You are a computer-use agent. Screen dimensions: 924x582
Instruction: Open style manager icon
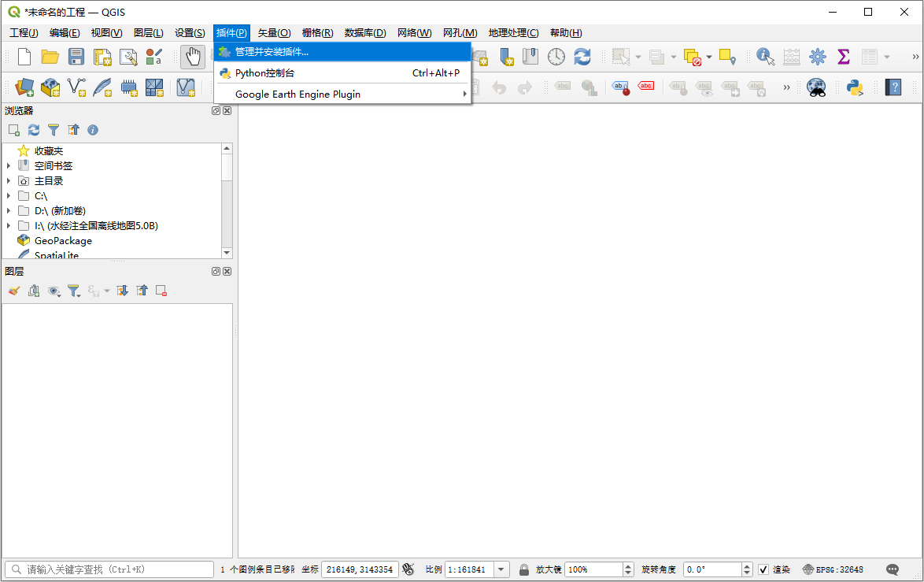(x=153, y=57)
